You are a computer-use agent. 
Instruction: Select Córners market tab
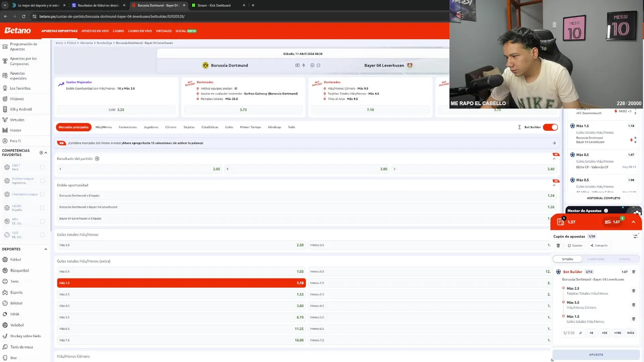pyautogui.click(x=171, y=127)
